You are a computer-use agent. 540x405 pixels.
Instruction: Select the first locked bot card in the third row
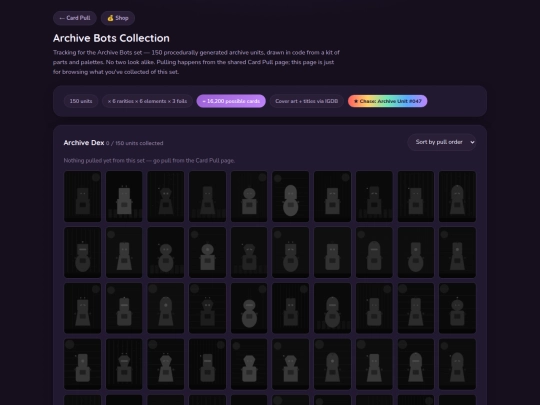(83, 308)
